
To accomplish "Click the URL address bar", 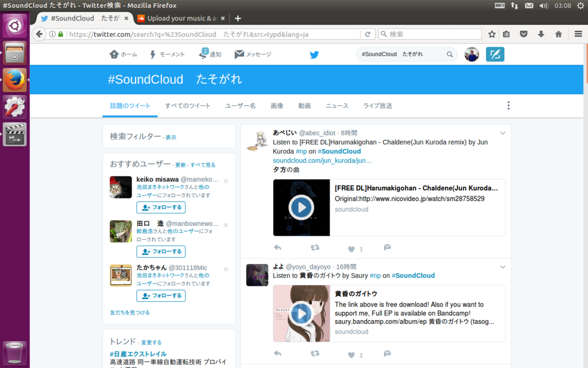I will 214,34.
